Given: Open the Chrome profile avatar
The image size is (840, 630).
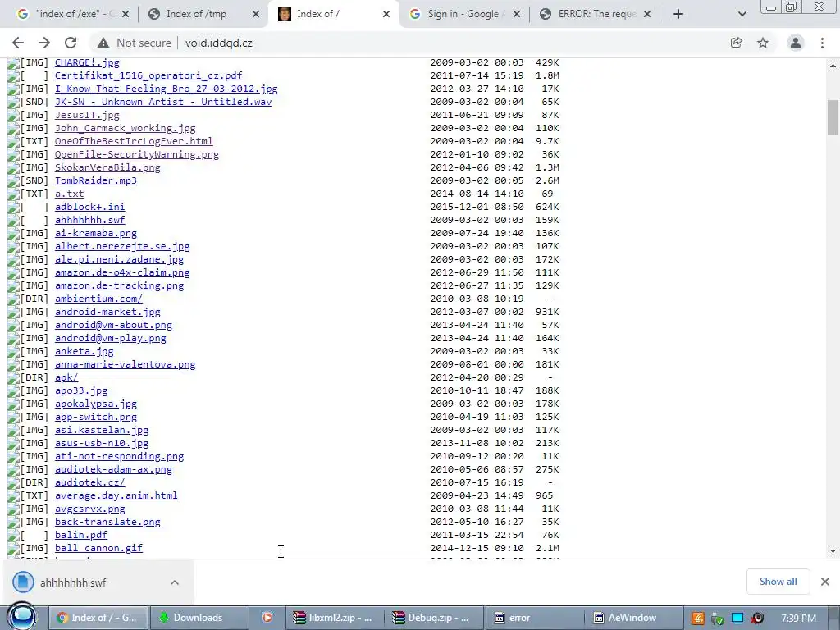Looking at the screenshot, I should pyautogui.click(x=796, y=43).
